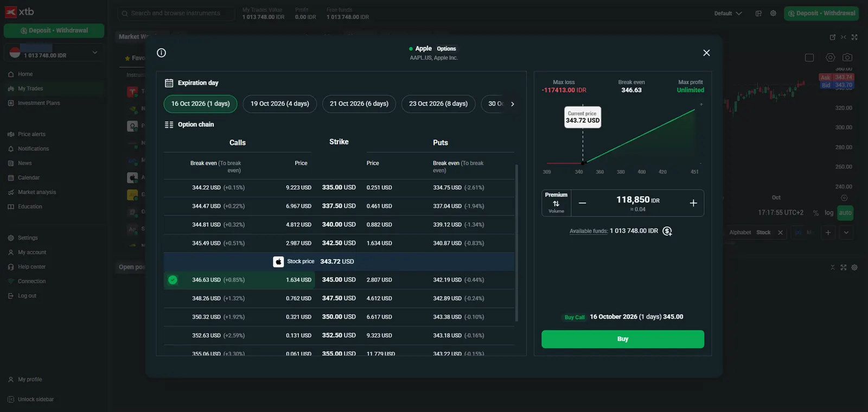The image size is (868, 412).
Task: Focus the Search and browse instruments field
Action: (x=176, y=14)
